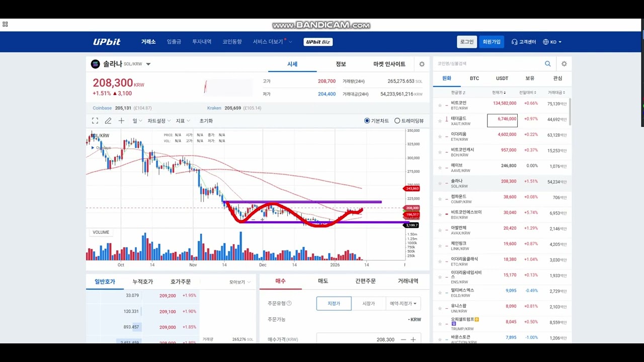Switch to the 정보 tab

tap(341, 64)
